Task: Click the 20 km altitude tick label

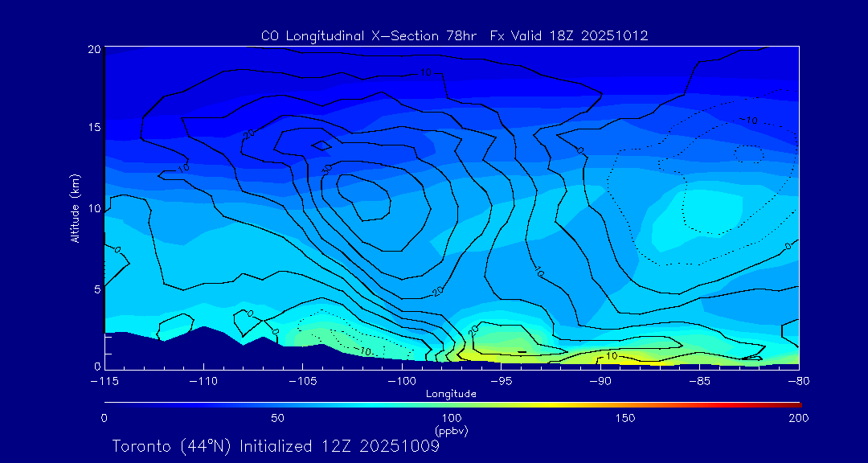Action: coord(93,49)
